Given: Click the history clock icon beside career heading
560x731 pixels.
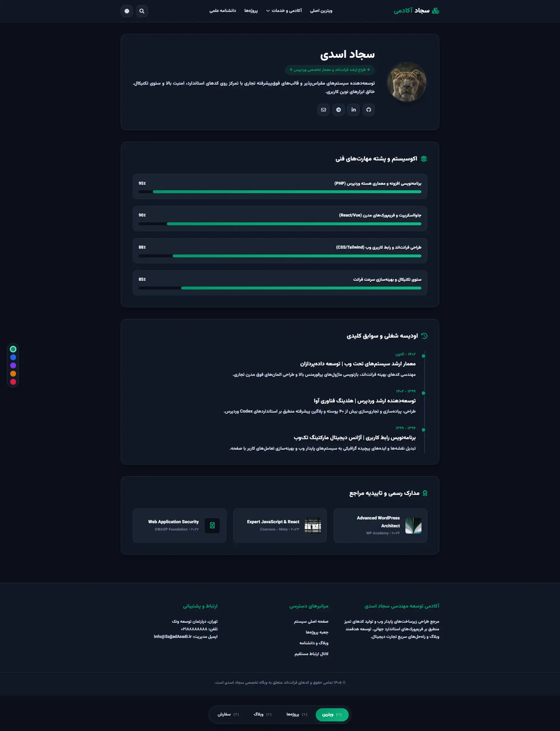Looking at the screenshot, I should click(424, 336).
